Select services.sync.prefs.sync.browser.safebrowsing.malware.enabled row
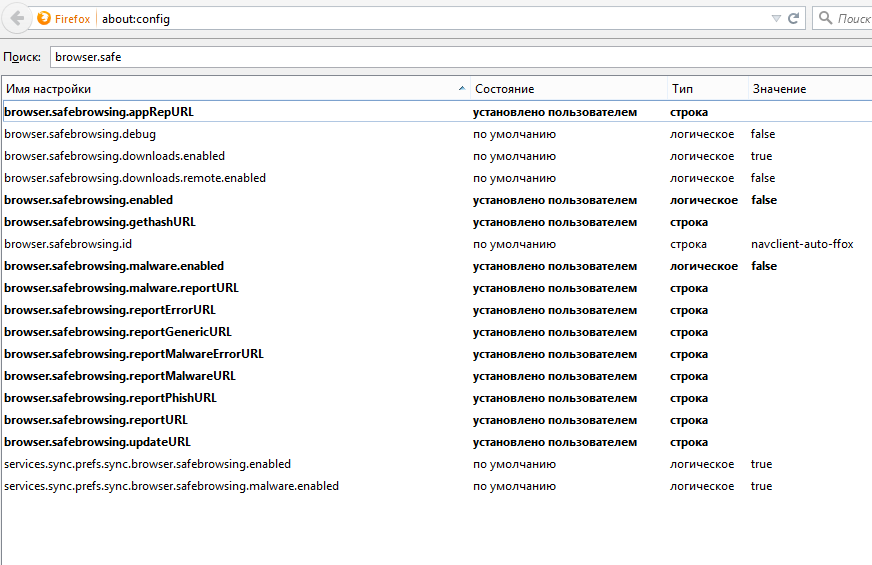 (x=437, y=486)
